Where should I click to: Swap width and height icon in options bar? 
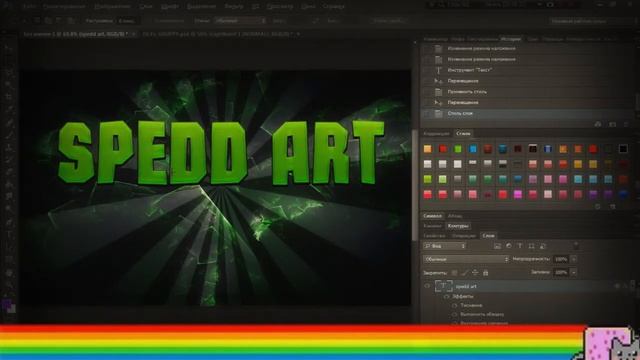[x=315, y=20]
